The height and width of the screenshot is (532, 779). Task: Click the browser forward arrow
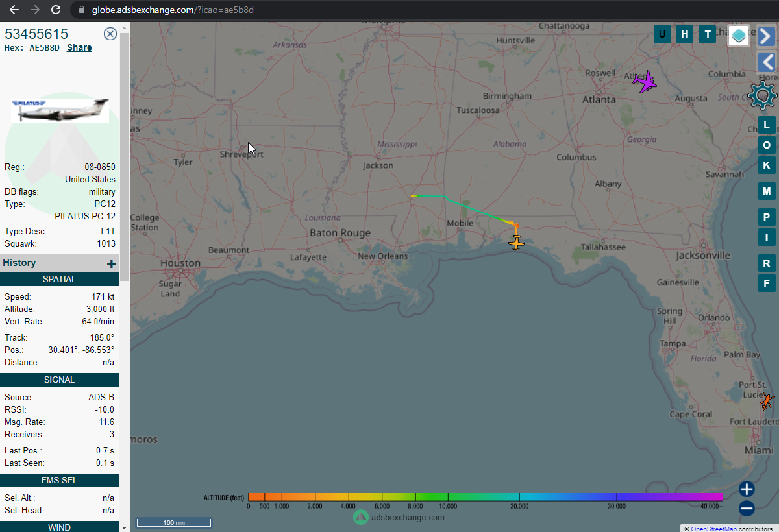pyautogui.click(x=35, y=10)
